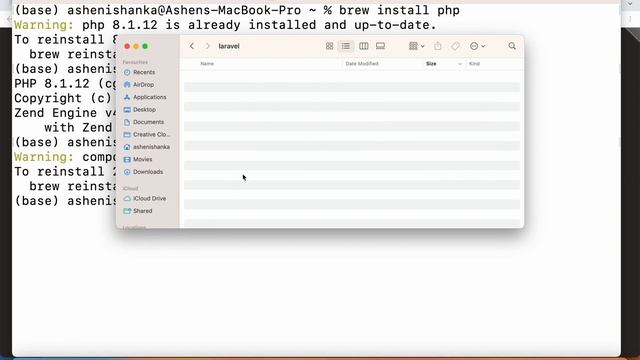This screenshot has height=360, width=640.
Task: Click the Movies icon in sidebar
Action: (127, 159)
